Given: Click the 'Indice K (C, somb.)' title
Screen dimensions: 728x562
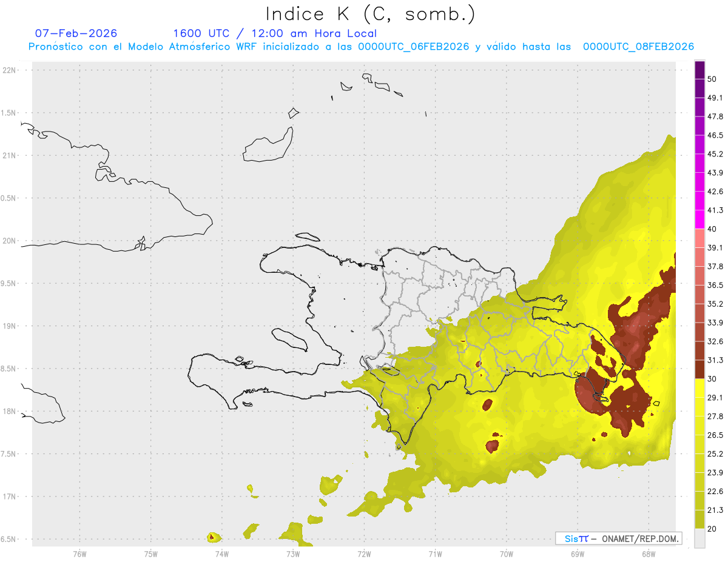Looking at the screenshot, I should coord(370,15).
